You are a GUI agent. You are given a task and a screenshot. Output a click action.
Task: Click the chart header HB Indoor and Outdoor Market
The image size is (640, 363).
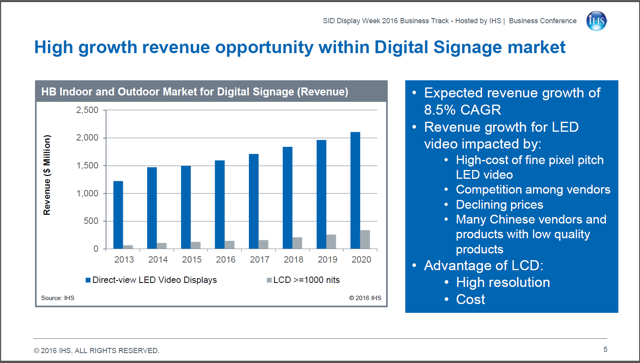195,91
